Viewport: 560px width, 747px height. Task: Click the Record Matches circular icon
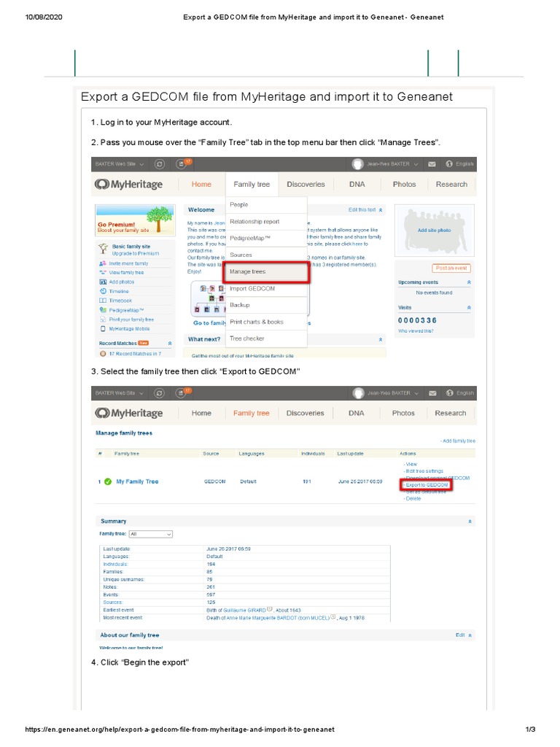click(103, 354)
